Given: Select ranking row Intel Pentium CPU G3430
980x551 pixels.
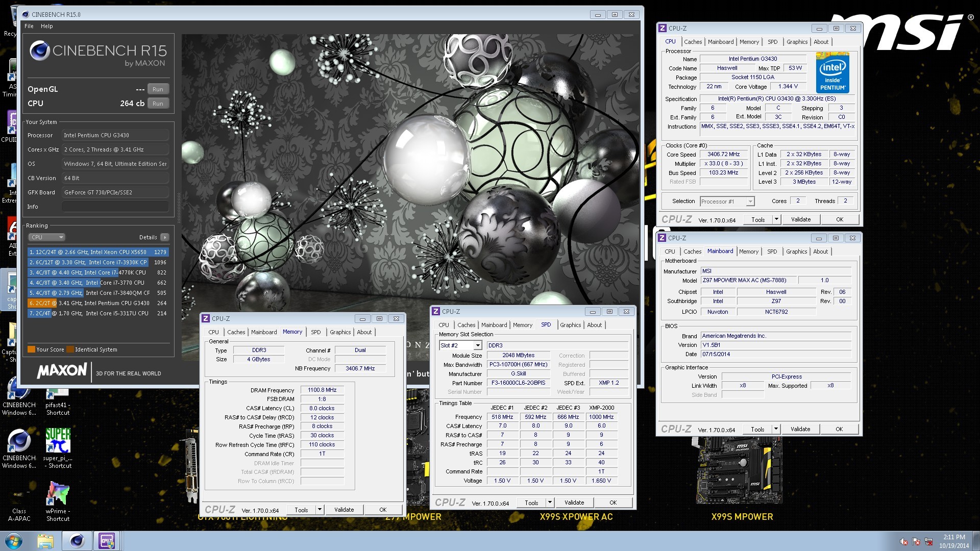Looking at the screenshot, I should coord(98,303).
